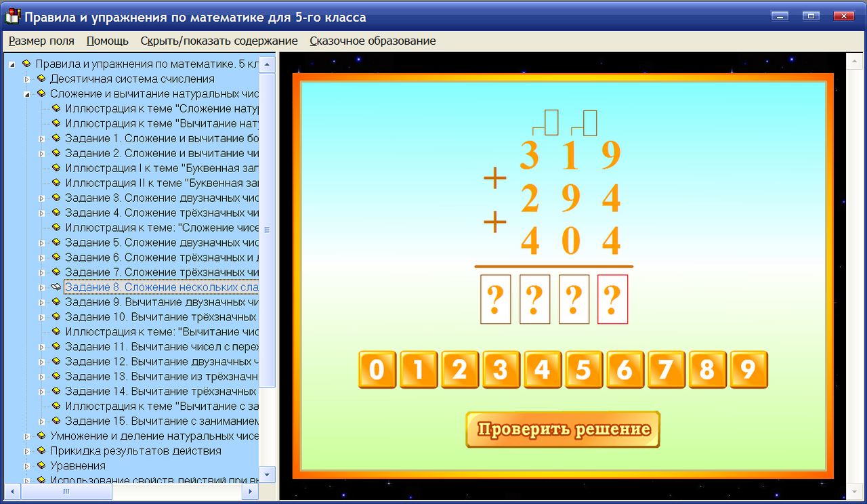The height and width of the screenshot is (504, 867).
Task: Click the book icon of Прикидка результатов действия
Action: 41,451
